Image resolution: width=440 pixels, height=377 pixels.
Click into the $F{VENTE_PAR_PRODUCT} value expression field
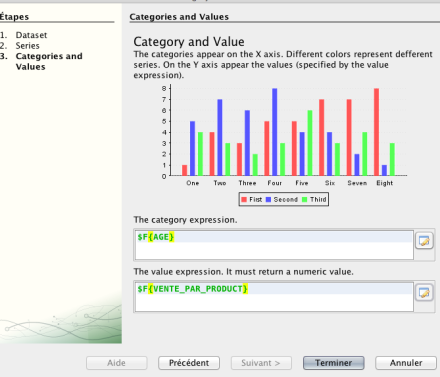[x=274, y=297]
